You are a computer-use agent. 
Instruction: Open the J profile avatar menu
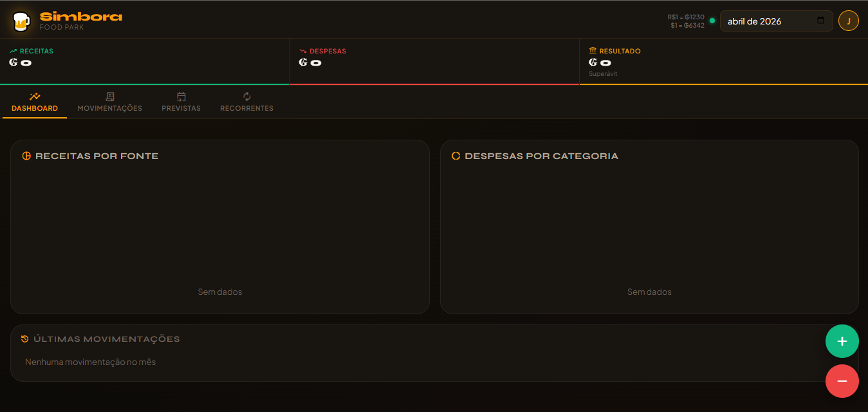pos(848,21)
